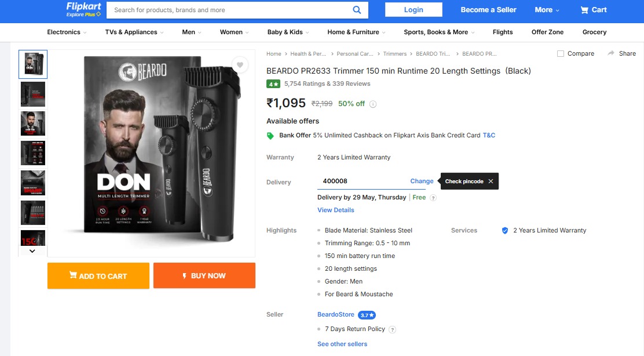644x356 pixels.
Task: Click delivery help question mark icon
Action: click(x=433, y=198)
